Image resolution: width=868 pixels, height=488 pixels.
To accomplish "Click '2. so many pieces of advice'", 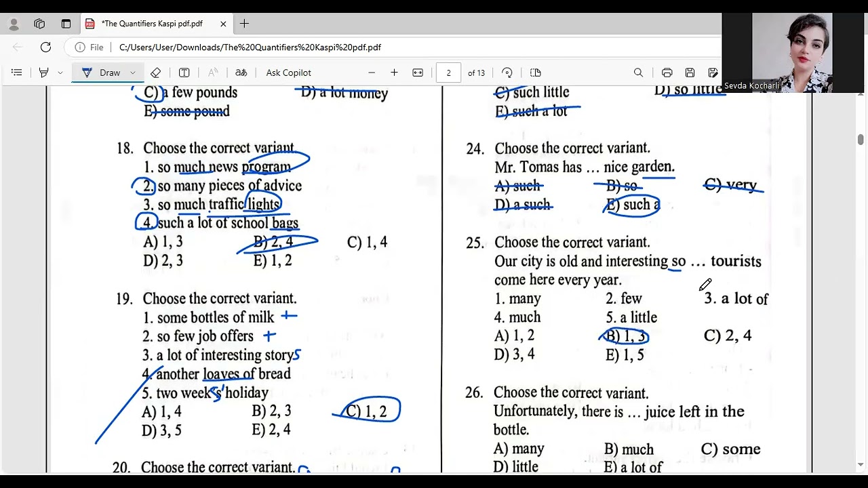I will [222, 186].
